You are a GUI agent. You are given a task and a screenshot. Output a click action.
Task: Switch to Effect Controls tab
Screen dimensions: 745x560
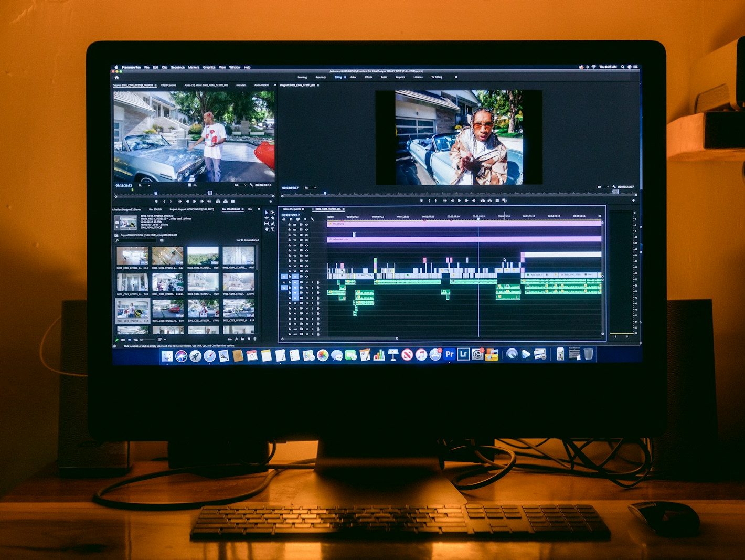(x=168, y=85)
